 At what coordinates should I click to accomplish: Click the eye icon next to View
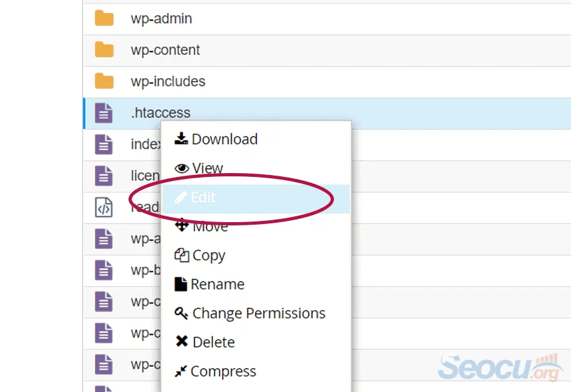tap(182, 167)
